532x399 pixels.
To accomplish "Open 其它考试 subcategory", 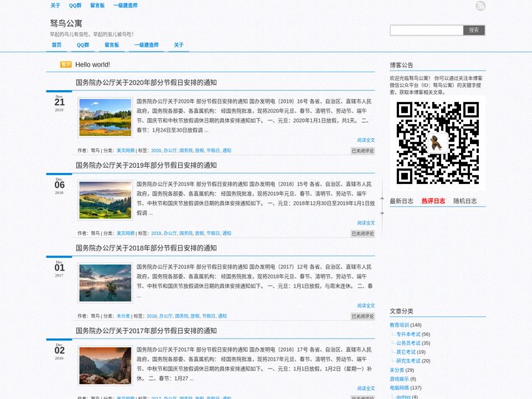I will (406, 352).
